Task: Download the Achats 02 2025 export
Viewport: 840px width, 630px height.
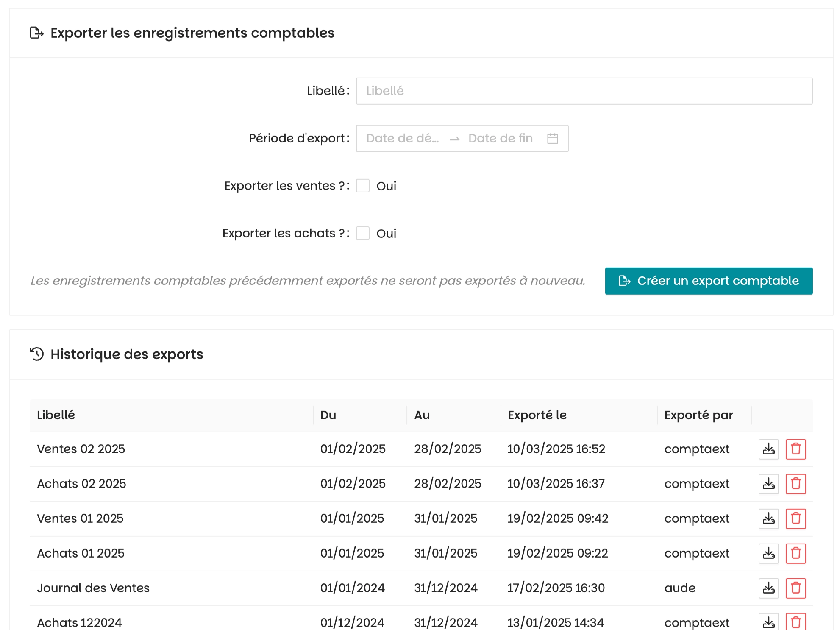Action: [x=768, y=484]
